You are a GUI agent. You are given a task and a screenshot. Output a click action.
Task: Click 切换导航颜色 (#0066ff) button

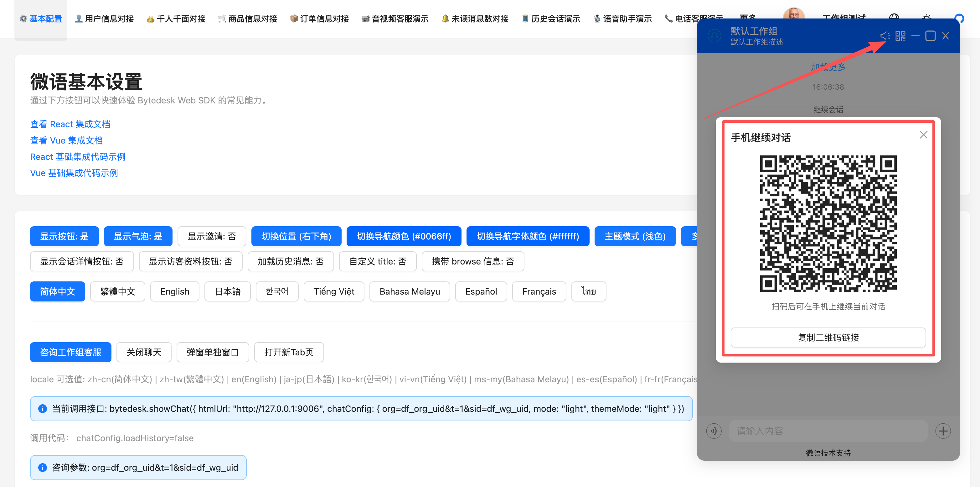[x=404, y=237]
